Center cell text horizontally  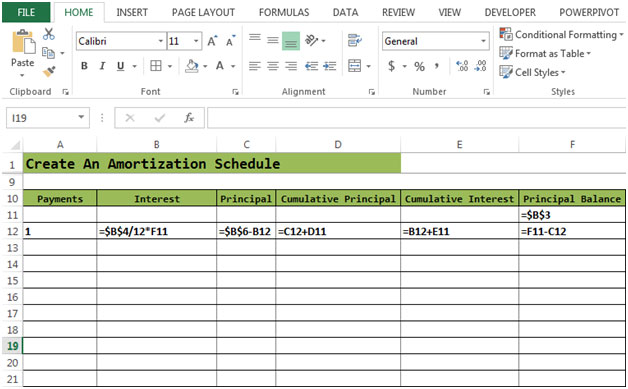coord(273,66)
